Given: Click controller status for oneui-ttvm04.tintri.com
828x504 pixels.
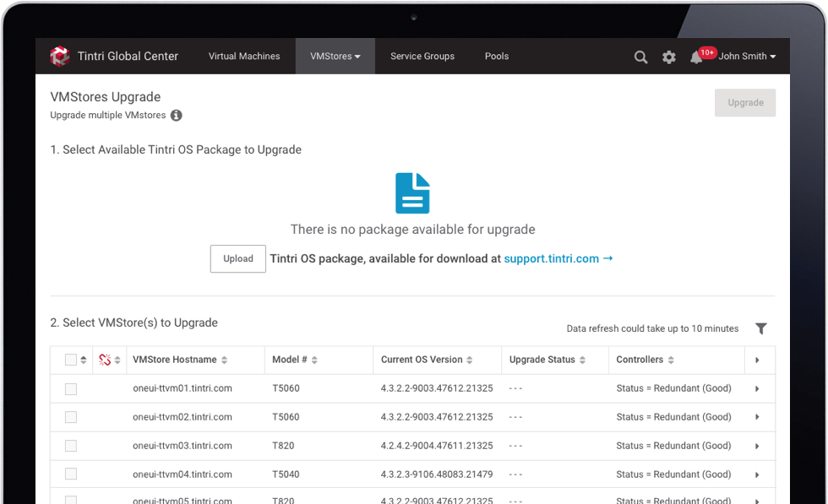Looking at the screenshot, I should coord(674,474).
